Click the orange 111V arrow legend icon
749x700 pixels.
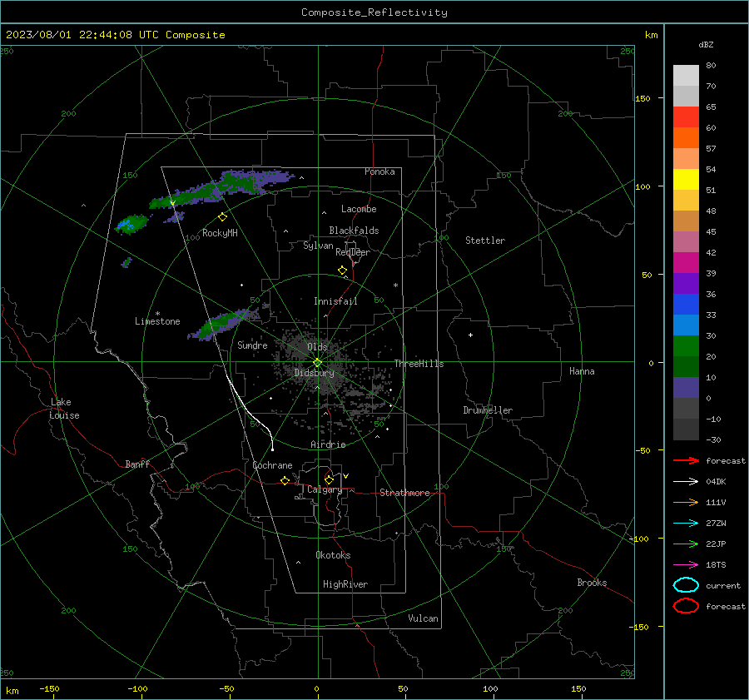[x=686, y=502]
